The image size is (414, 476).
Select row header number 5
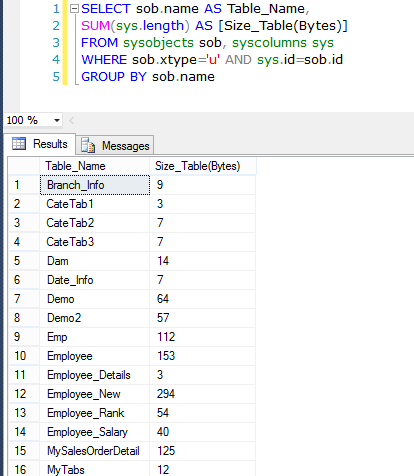coord(24,261)
